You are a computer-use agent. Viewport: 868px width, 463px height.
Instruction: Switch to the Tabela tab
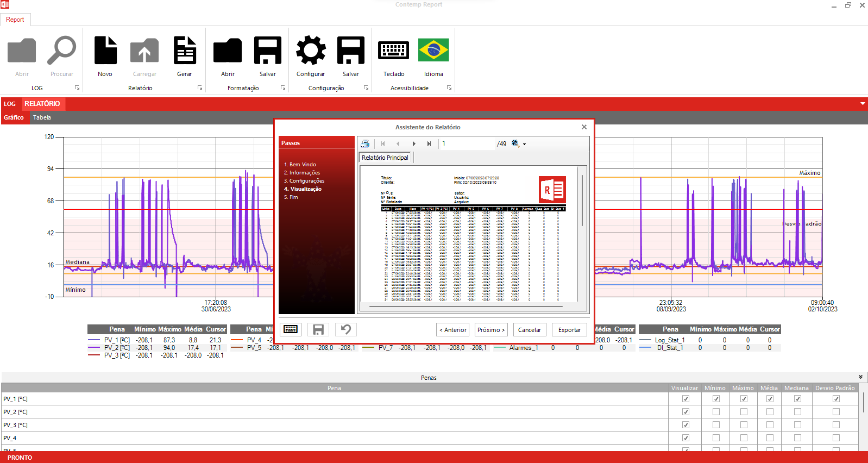(x=42, y=117)
